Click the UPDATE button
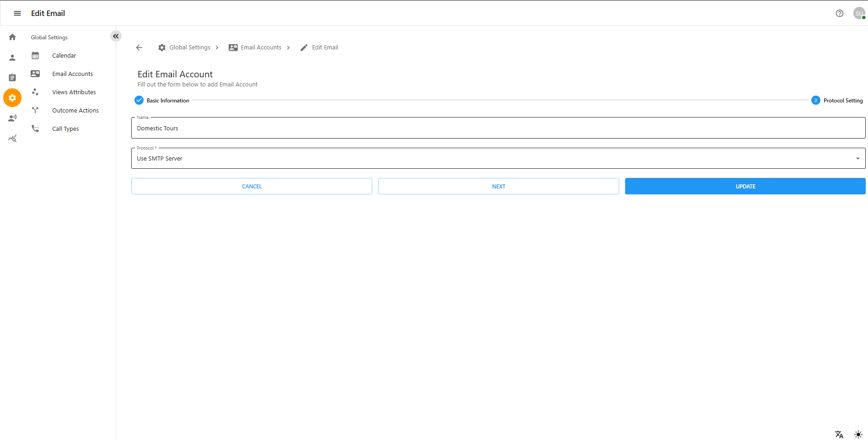Screen dimensions: 868x440 coord(745,186)
